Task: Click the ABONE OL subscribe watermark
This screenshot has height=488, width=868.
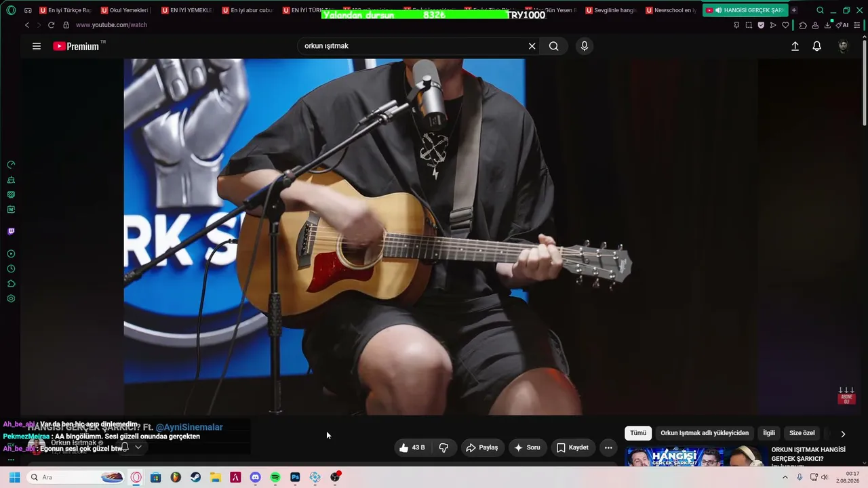Action: pyautogui.click(x=846, y=396)
